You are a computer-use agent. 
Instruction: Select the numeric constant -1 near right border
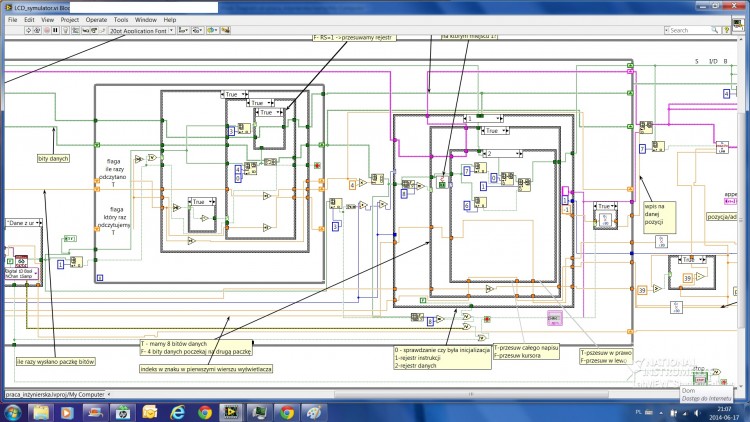566,210
